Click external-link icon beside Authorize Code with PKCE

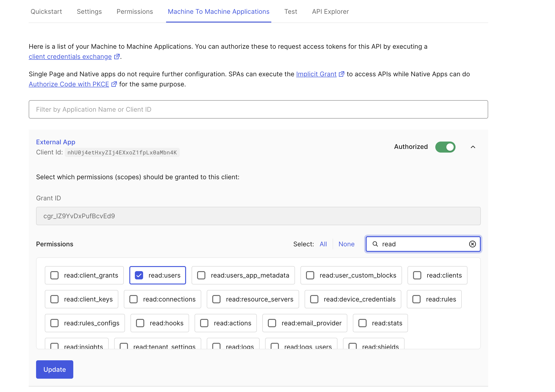point(114,84)
